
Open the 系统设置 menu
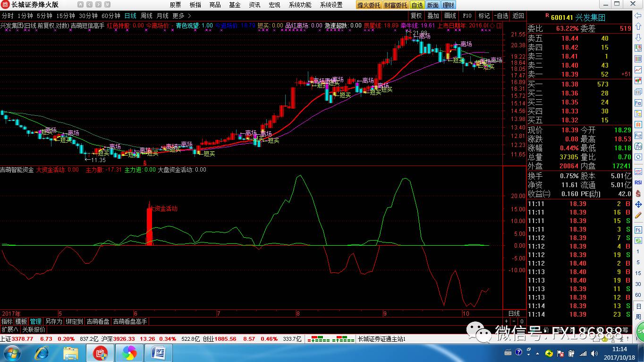[331, 5]
